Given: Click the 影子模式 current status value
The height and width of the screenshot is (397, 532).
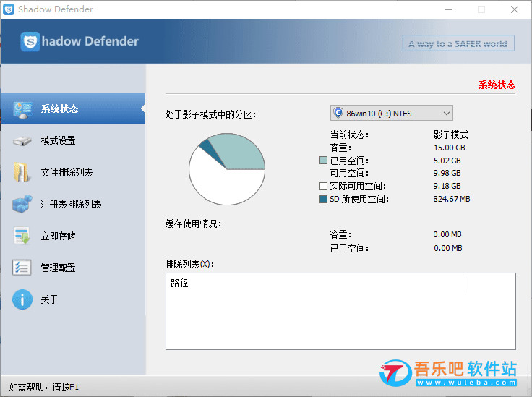Looking at the screenshot, I should (450, 135).
